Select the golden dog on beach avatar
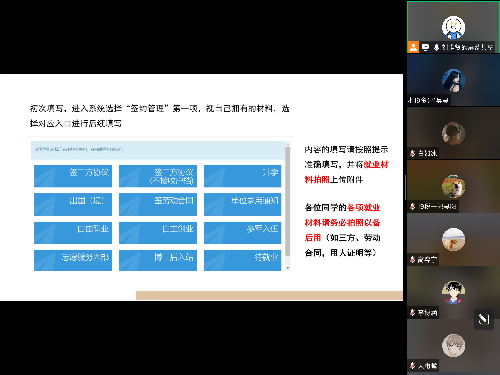 tap(453, 239)
